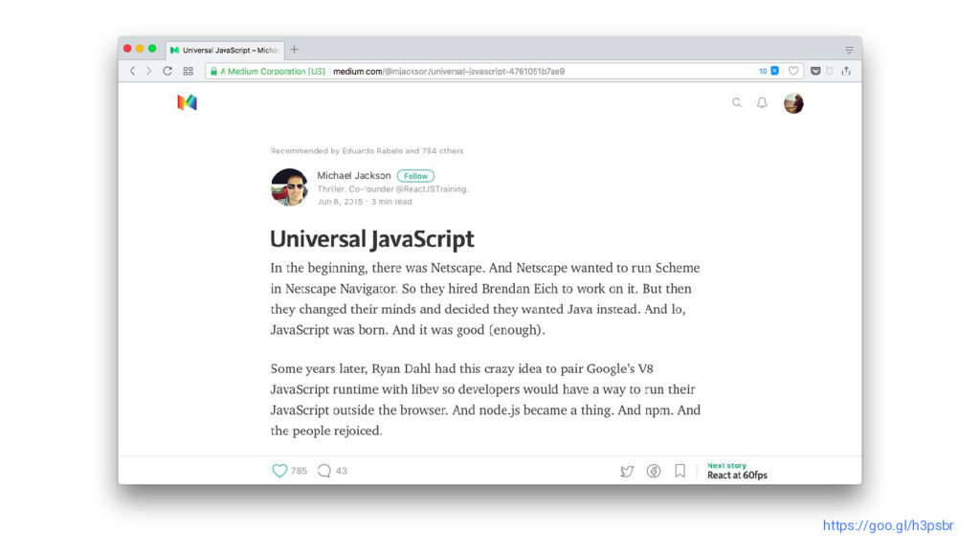This screenshot has width=980, height=551.
Task: Follow Michael Jackson
Action: [415, 176]
